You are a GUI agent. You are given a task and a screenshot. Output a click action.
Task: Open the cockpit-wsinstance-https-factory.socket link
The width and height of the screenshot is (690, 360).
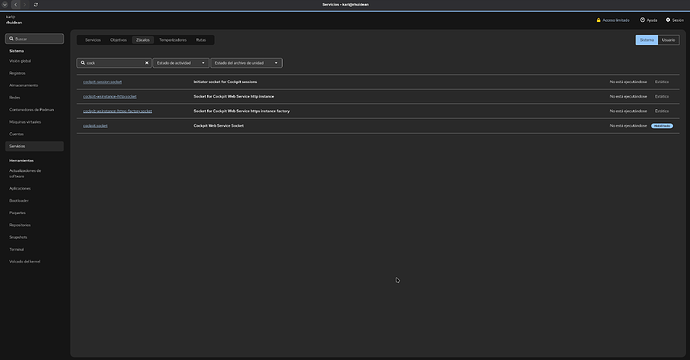click(117, 111)
